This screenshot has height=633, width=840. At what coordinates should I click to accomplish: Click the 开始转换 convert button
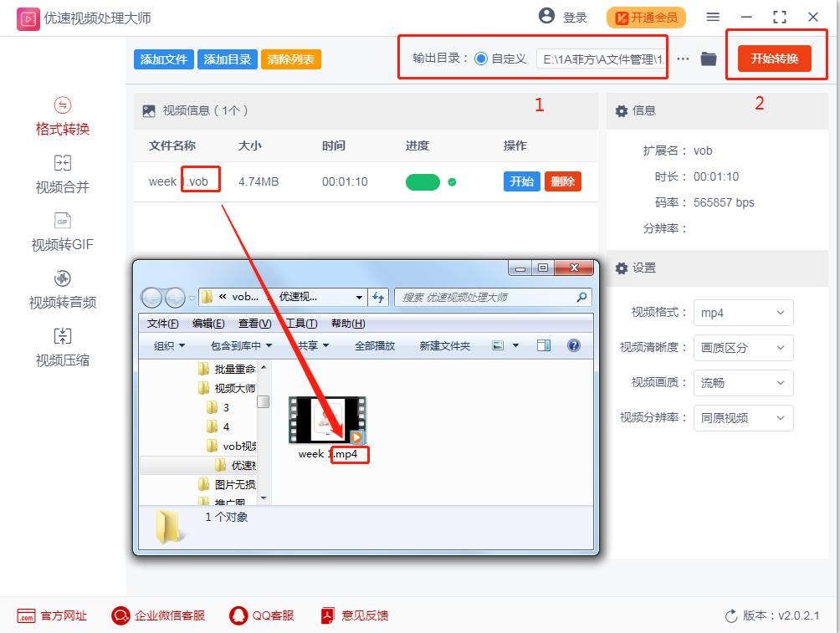pyautogui.click(x=776, y=59)
